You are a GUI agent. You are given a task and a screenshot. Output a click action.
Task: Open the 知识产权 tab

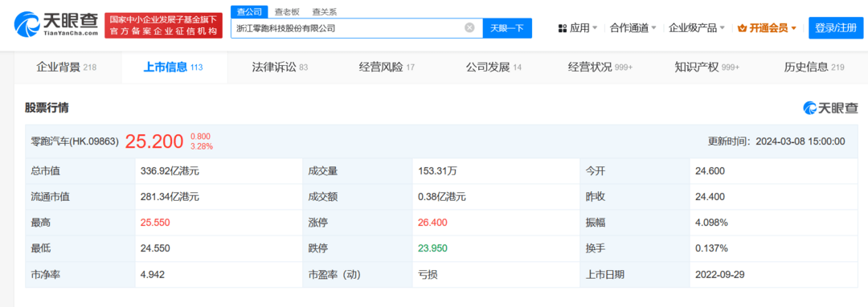[707, 68]
